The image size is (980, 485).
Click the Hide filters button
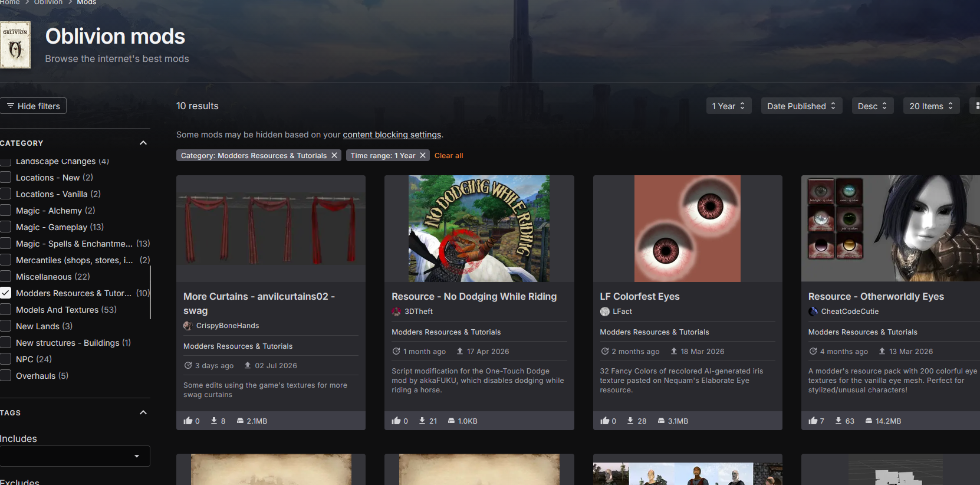coord(33,106)
